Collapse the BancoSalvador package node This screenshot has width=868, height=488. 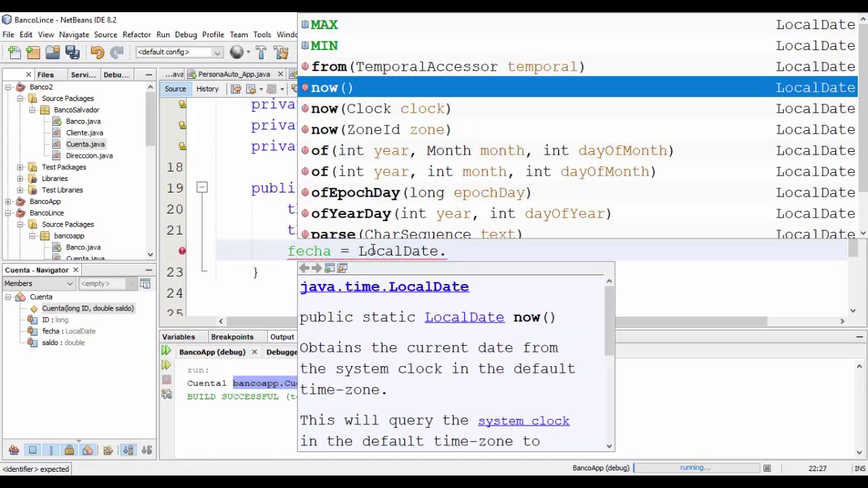[32, 110]
